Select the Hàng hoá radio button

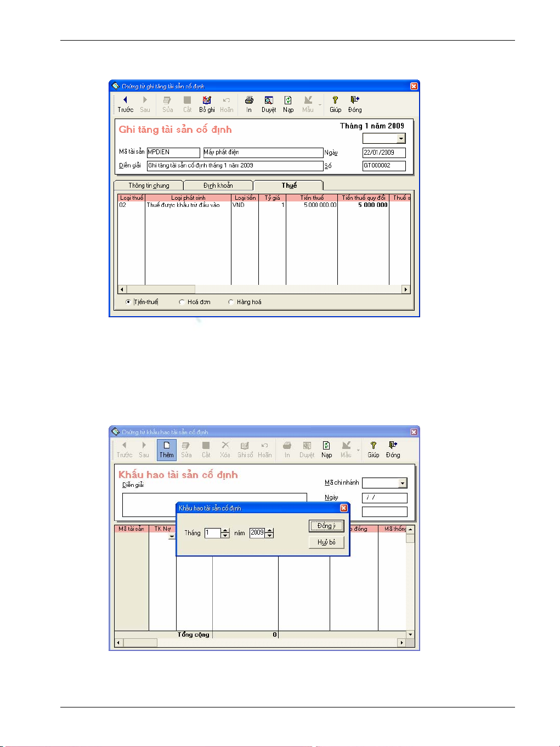[x=231, y=302]
